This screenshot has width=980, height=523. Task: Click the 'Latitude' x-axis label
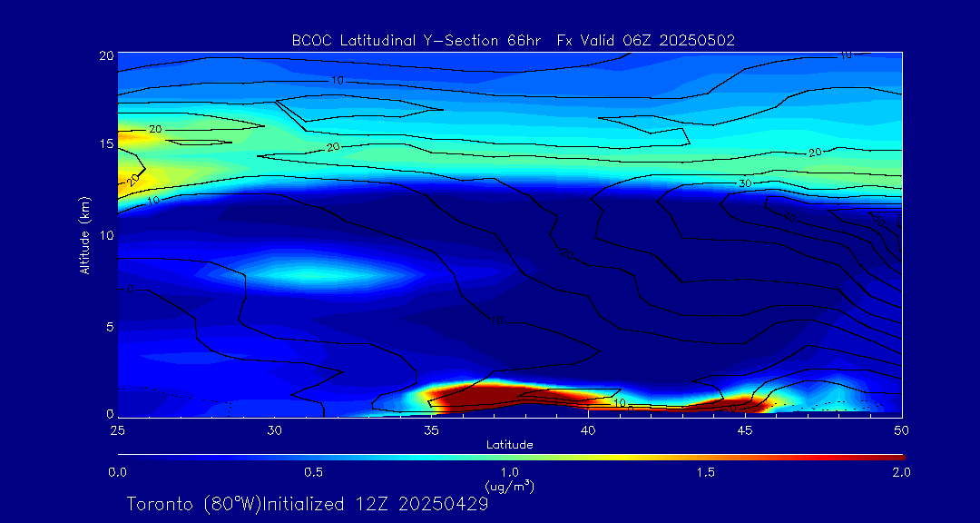tap(510, 445)
